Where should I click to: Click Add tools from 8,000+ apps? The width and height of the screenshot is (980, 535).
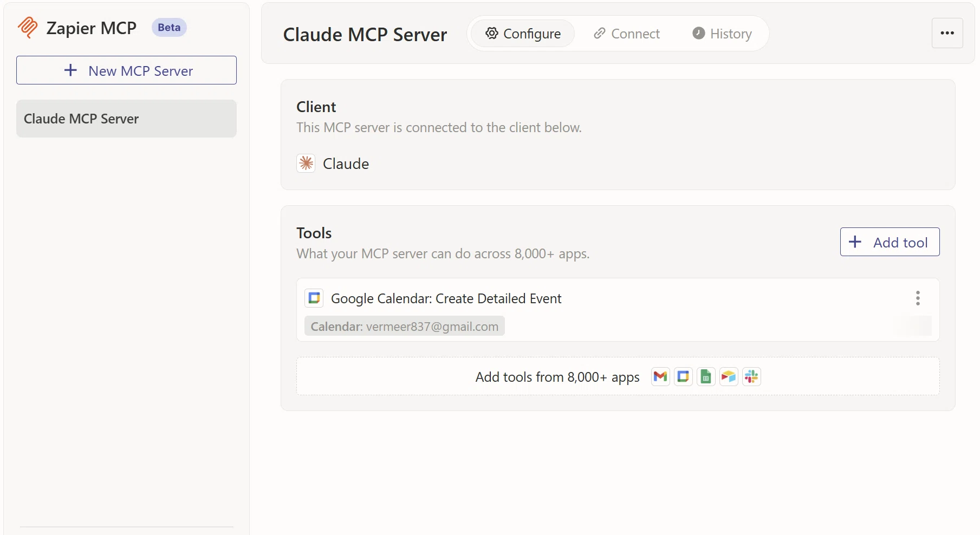[x=618, y=376]
